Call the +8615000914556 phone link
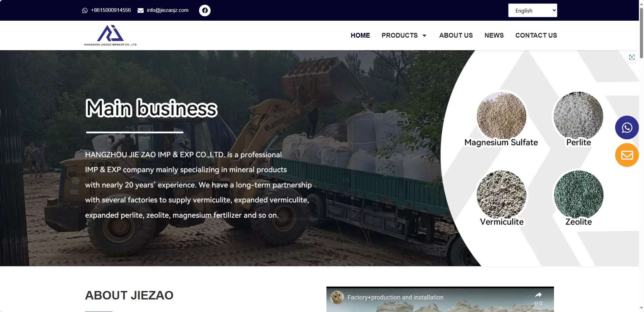 pos(111,10)
